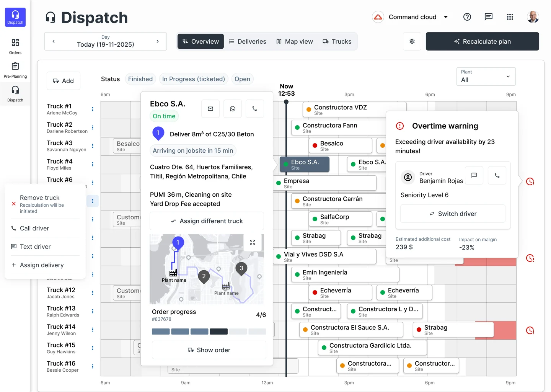This screenshot has height=392, width=551.
Task: Select the Constructora Fann delivery card
Action: coord(339,127)
